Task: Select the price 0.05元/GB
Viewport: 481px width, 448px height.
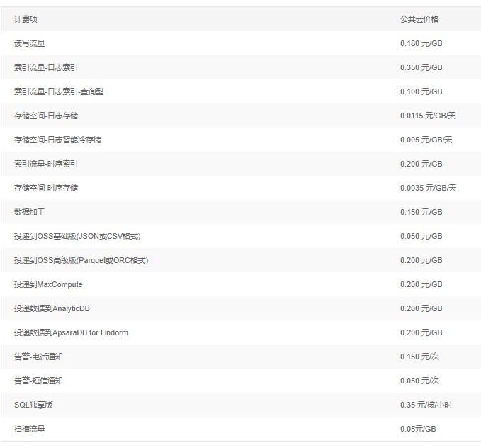Action: [x=418, y=429]
